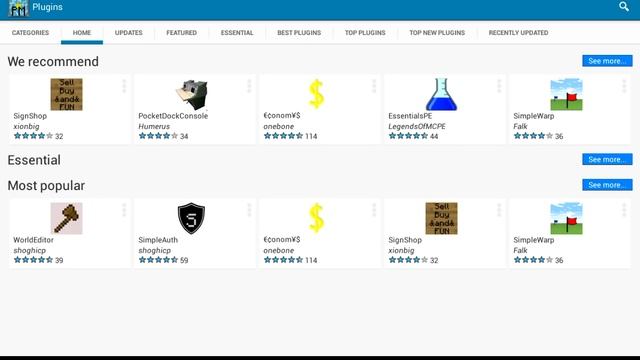Open SimpleWarp flag icon in We recommend

[x=567, y=94]
